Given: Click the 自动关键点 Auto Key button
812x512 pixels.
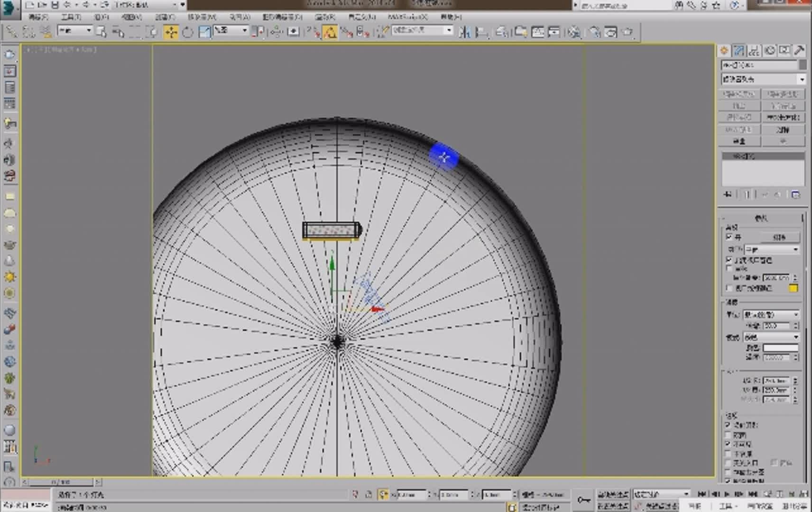Looking at the screenshot, I should click(x=613, y=494).
